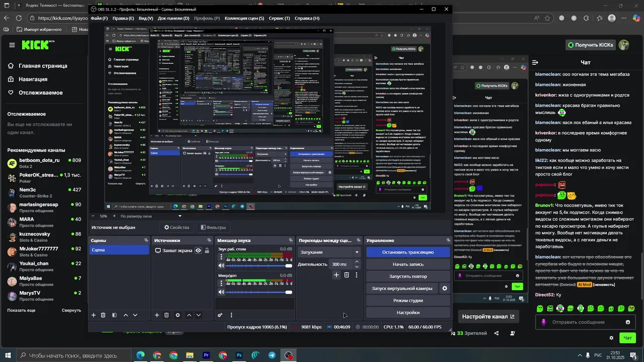644x362 pixels.
Task: Open source properties gear in Sources dock
Action: pos(178,315)
